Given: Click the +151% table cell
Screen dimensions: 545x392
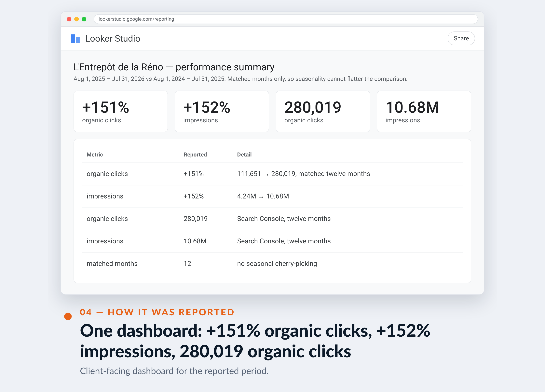Looking at the screenshot, I should 193,174.
